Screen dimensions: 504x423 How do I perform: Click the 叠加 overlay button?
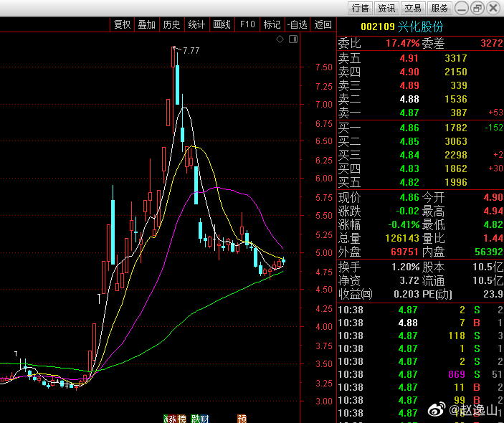147,24
